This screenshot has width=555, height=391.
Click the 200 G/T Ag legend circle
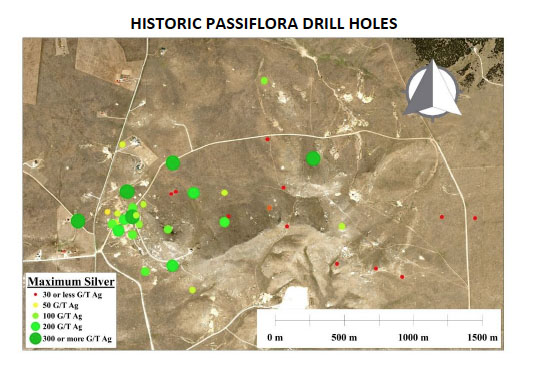(x=36, y=326)
